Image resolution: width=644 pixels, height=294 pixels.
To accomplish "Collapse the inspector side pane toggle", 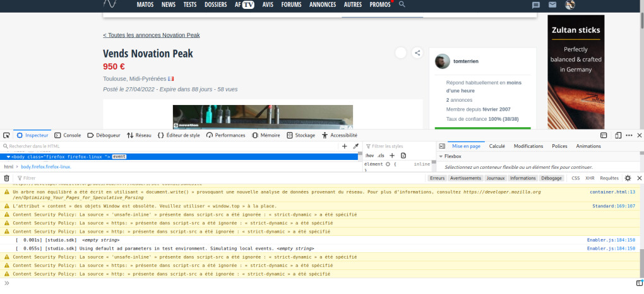I will (442, 146).
